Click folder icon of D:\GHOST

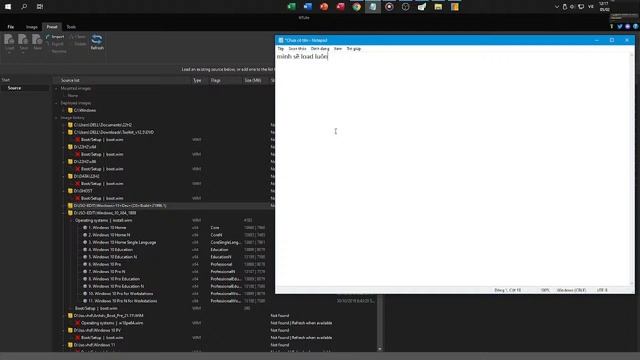pyautogui.click(x=70, y=191)
